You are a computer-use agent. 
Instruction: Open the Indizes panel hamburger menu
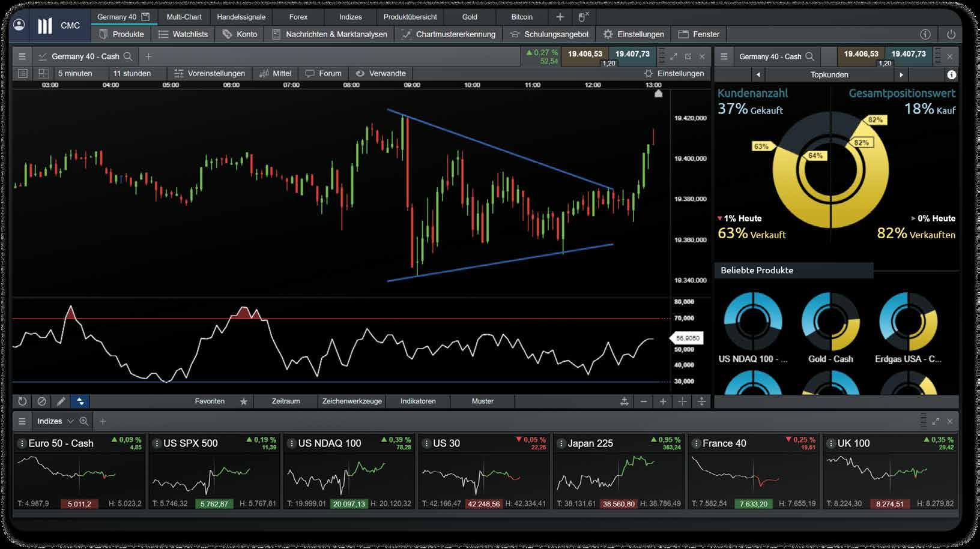22,421
